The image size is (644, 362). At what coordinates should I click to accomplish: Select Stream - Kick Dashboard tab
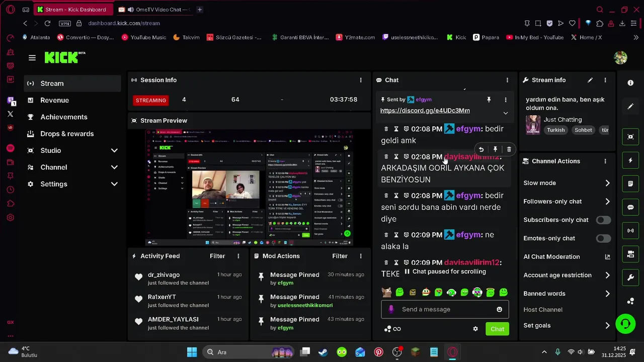(x=73, y=10)
